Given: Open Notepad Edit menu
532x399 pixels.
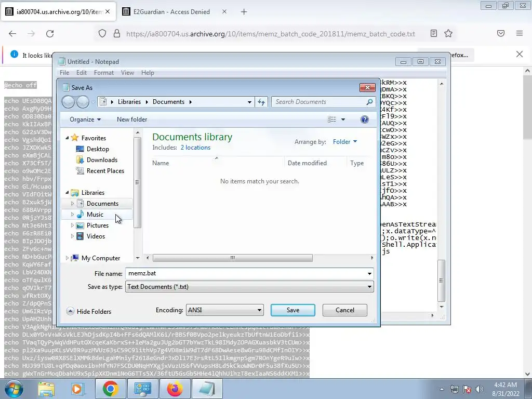Looking at the screenshot, I should 82,73.
